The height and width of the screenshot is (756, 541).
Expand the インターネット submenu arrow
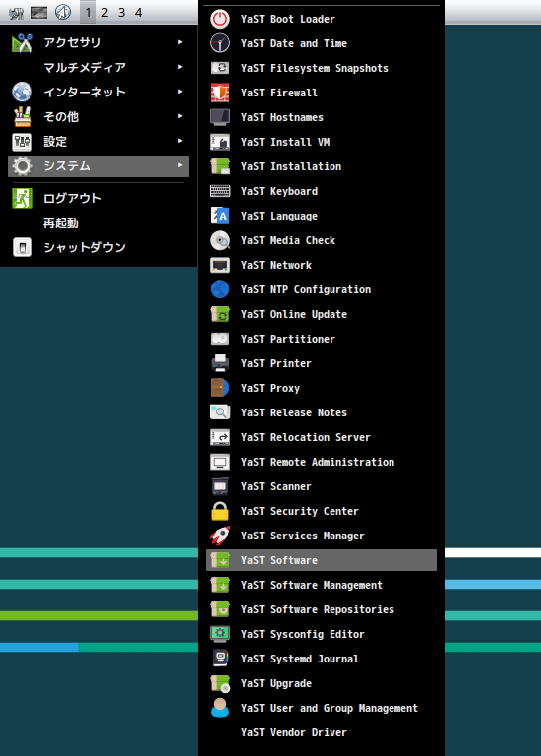180,92
